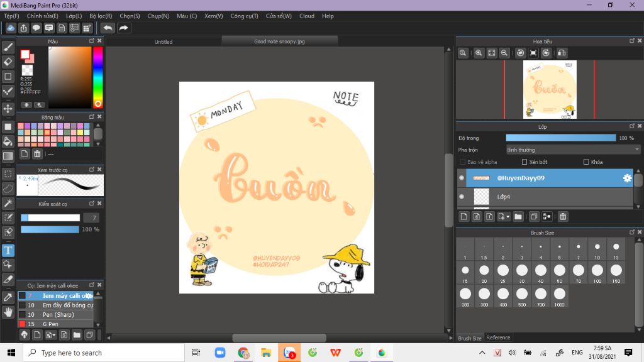
Task: Delete layer with the trash icon
Action: [563, 217]
